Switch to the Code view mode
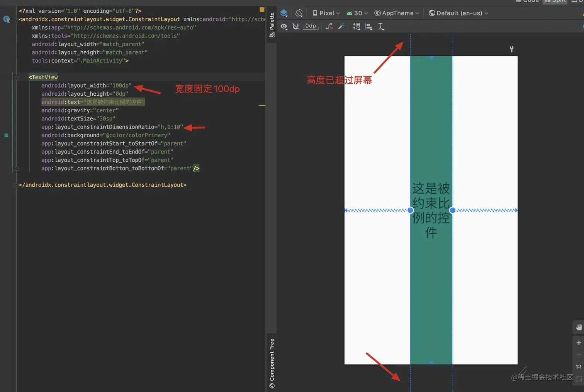This screenshot has height=392, width=584. point(527,1)
